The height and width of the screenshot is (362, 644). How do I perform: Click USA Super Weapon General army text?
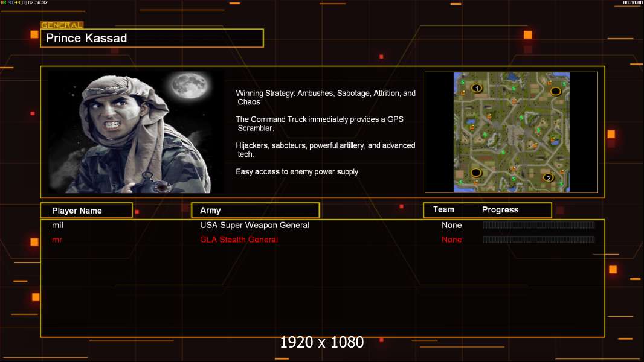[255, 225]
